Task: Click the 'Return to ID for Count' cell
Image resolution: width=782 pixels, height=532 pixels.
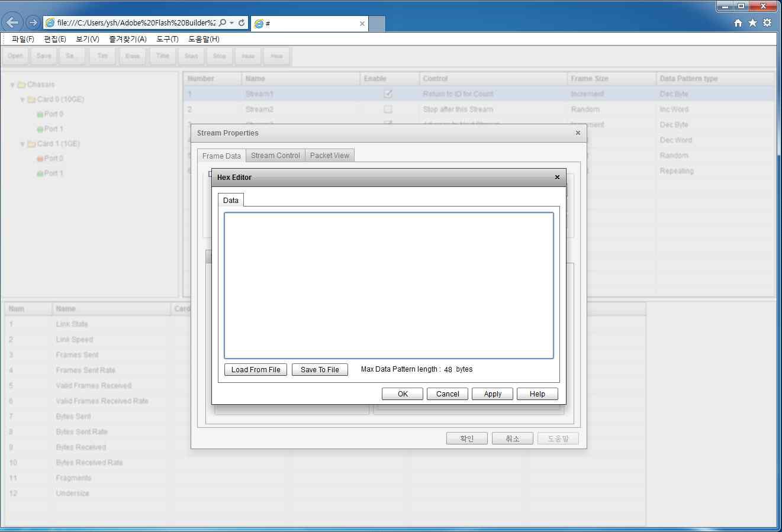Action: (x=493, y=93)
